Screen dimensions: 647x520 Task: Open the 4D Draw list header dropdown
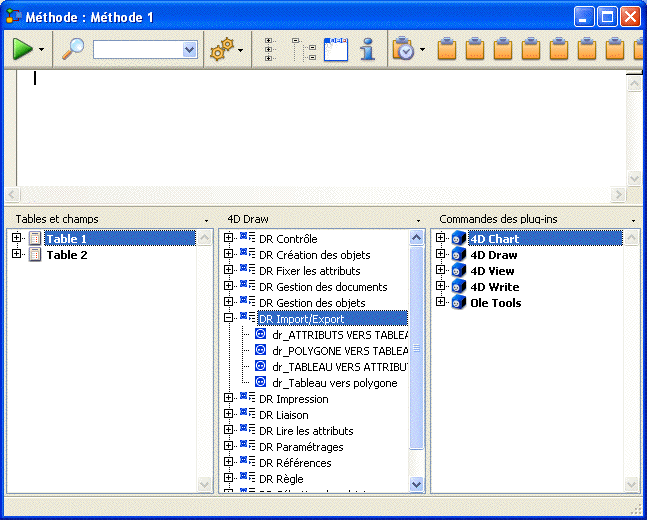click(417, 219)
